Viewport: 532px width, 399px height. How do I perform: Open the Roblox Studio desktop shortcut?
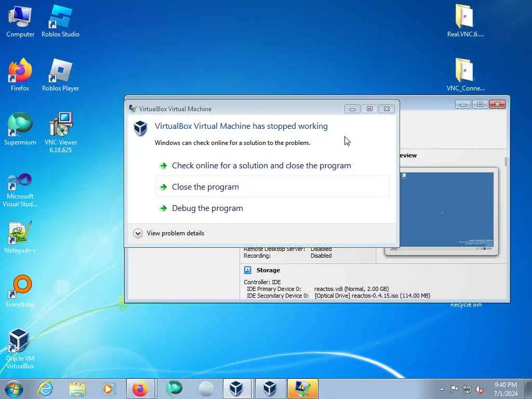pyautogui.click(x=60, y=21)
